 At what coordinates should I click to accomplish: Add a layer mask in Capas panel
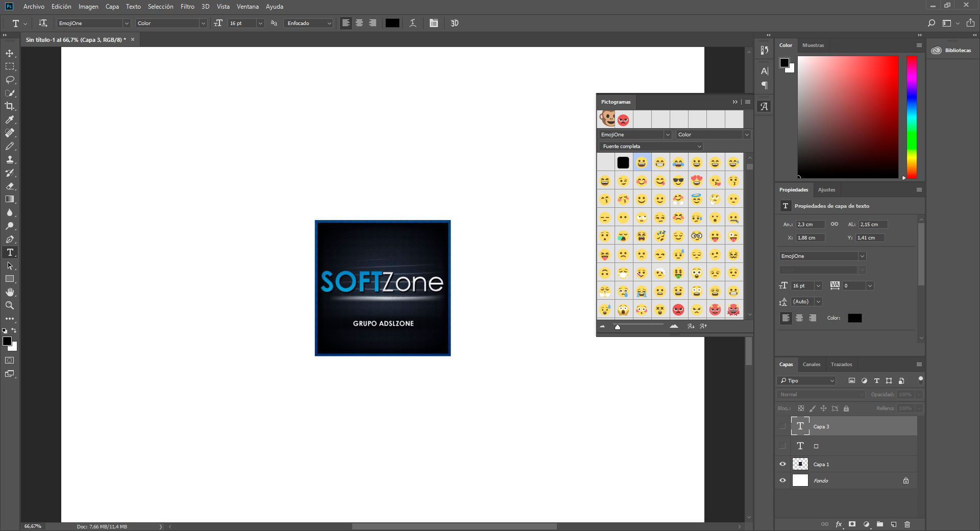pos(852,524)
